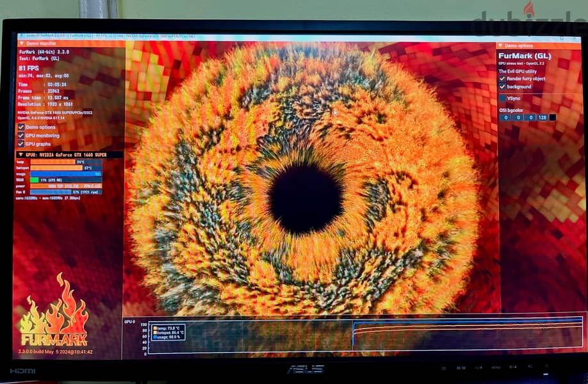Disable the Render furry object checkbox
This screenshot has height=384, width=588.
point(503,79)
